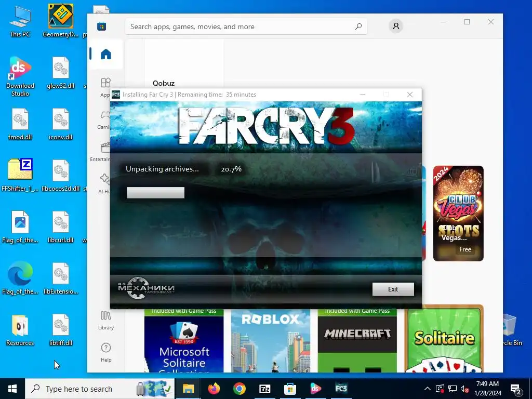This screenshot has width=532, height=399.
Task: Click the Microsoft Store logo icon
Action: pos(101,26)
